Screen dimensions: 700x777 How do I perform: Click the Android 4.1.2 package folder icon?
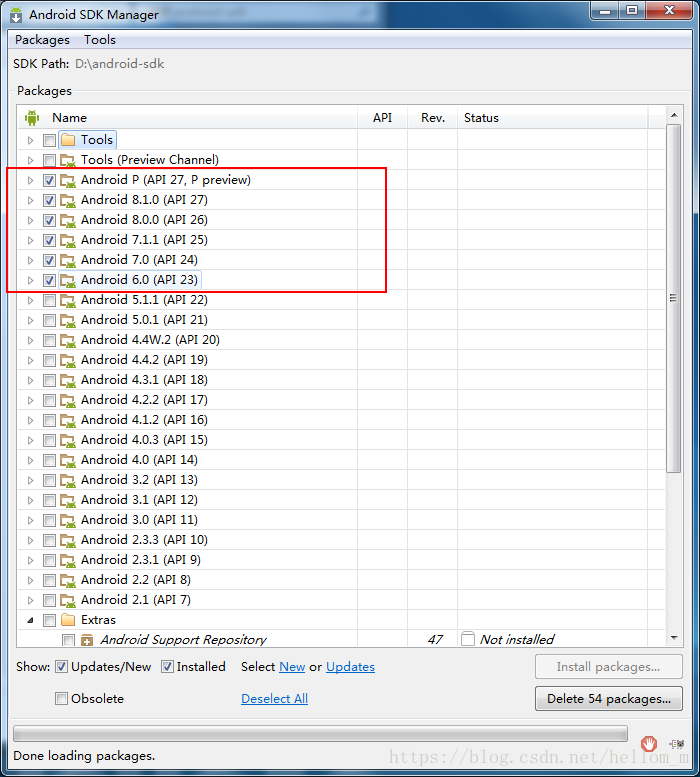(x=68, y=420)
